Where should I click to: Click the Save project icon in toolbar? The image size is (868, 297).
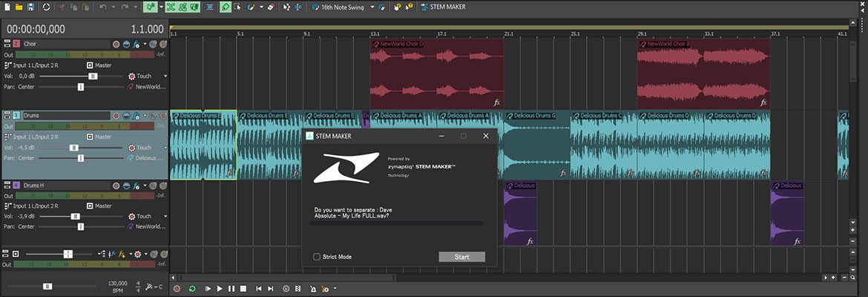[30, 7]
